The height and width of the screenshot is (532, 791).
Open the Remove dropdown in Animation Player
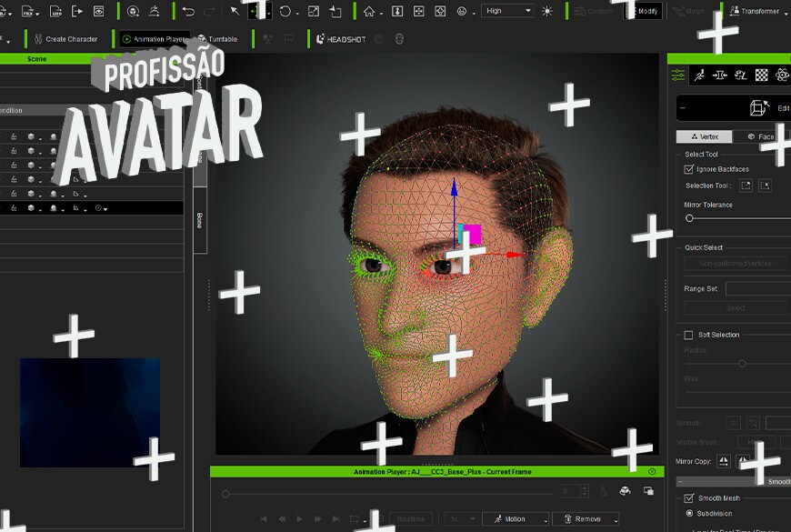[586, 519]
